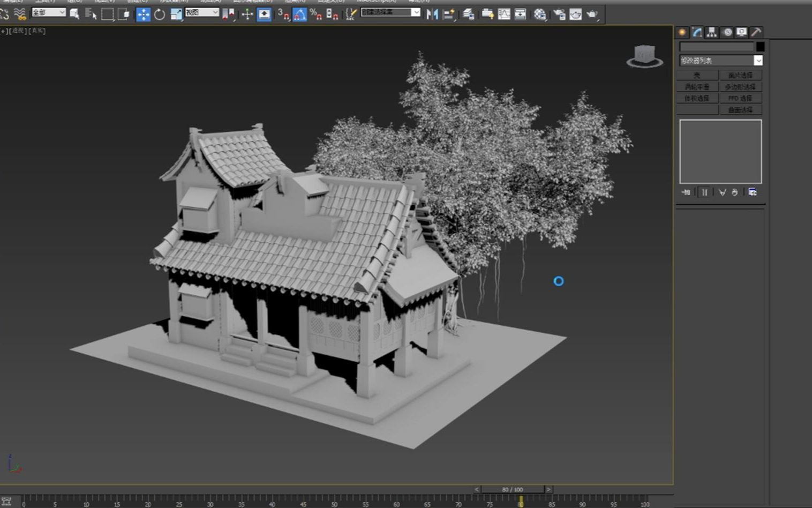Viewport: 812px width, 508px height.
Task: Click the Align tool icon
Action: [449, 14]
